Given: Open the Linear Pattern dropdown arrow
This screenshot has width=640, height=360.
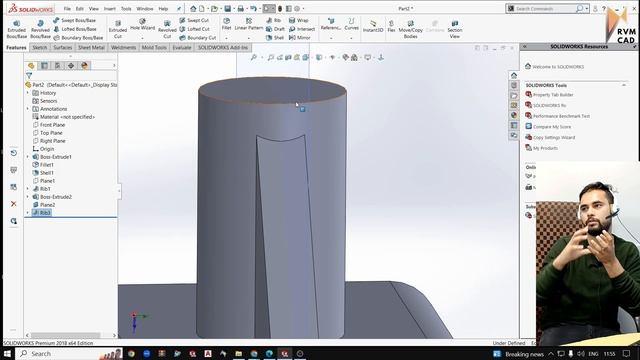Looking at the screenshot, I should tap(249, 38).
